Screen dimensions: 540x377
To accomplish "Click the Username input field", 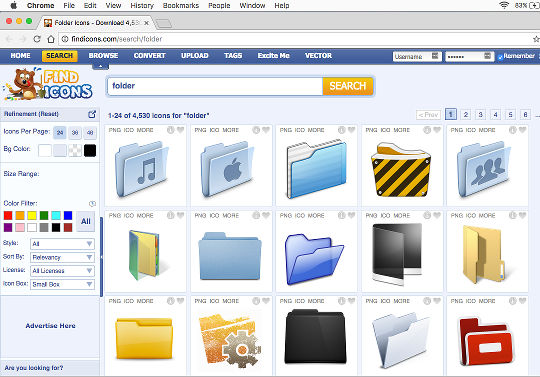I will coord(417,56).
